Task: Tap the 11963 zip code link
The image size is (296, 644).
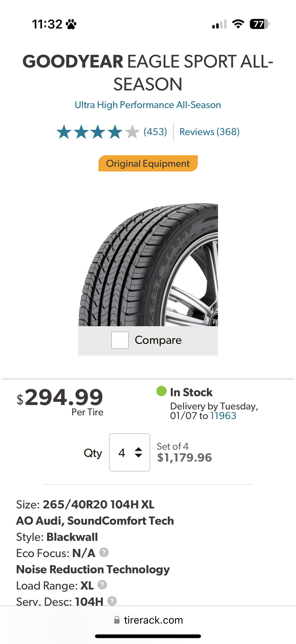Action: (223, 416)
